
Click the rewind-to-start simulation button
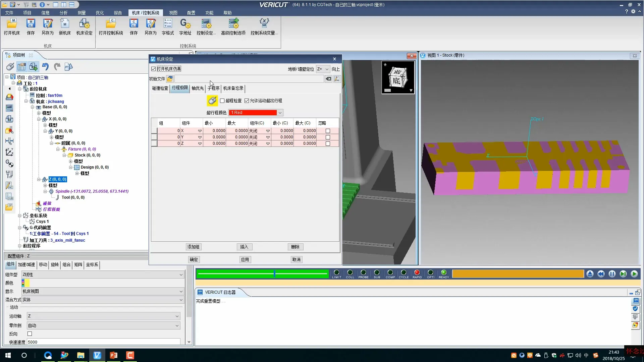click(601, 274)
